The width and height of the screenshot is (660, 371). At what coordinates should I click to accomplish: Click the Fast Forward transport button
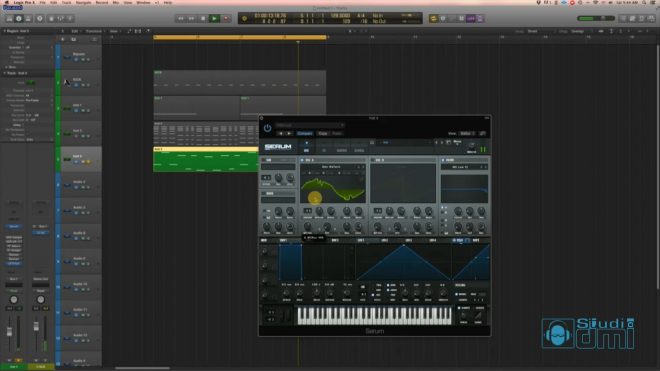tap(192, 19)
